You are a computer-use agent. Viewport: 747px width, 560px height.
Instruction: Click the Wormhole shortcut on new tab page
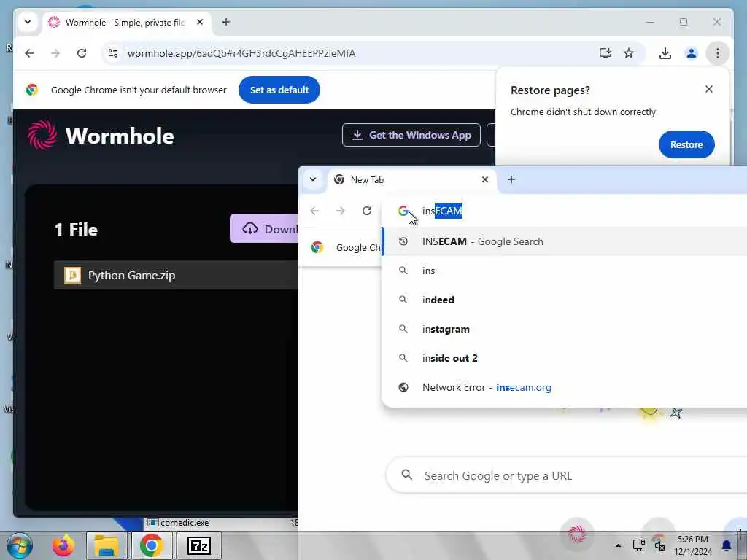pyautogui.click(x=576, y=533)
